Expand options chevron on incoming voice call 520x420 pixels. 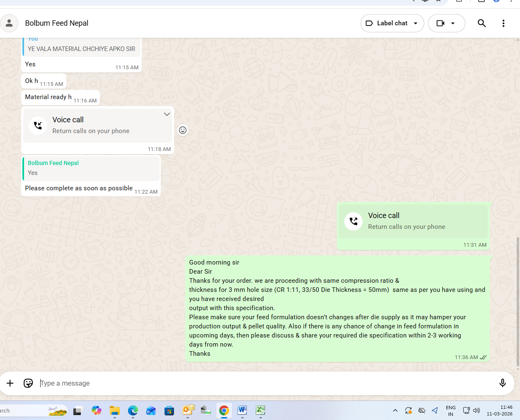[167, 114]
